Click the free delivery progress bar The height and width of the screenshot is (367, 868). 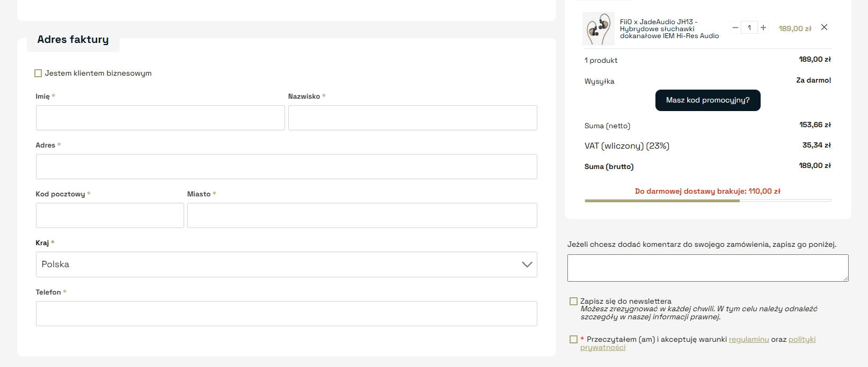(x=707, y=201)
